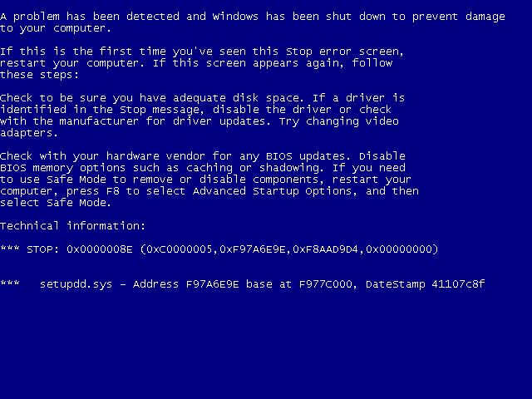This screenshot has width=532, height=399.
Task: Click the second parameter 0xF97A6E9E
Action: tap(253, 249)
